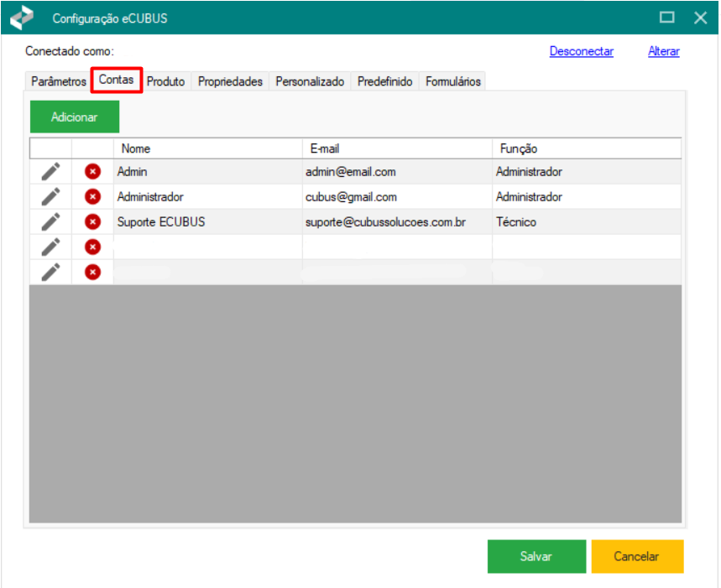Open the Parâmetros tab

tap(58, 82)
